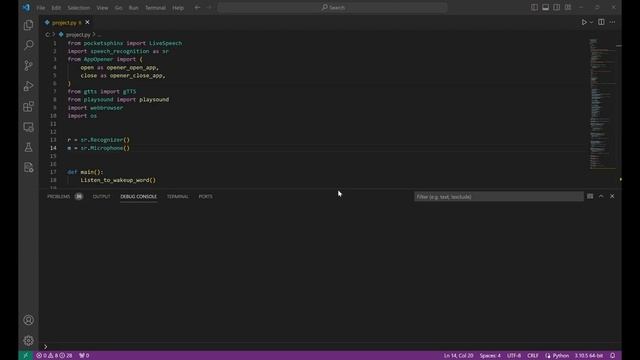Open the Source Control view

point(29,65)
